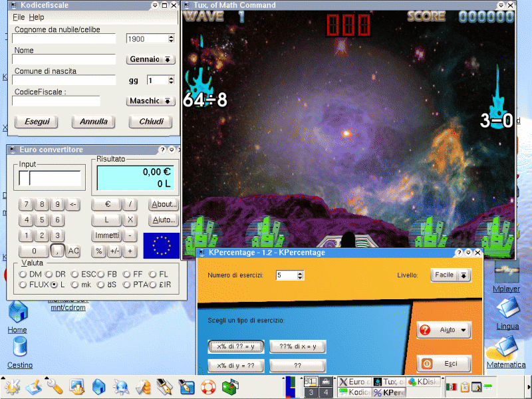This screenshot has width=532, height=399.
Task: Switch to Kodicefiscale taskbar entry
Action: coord(354,392)
